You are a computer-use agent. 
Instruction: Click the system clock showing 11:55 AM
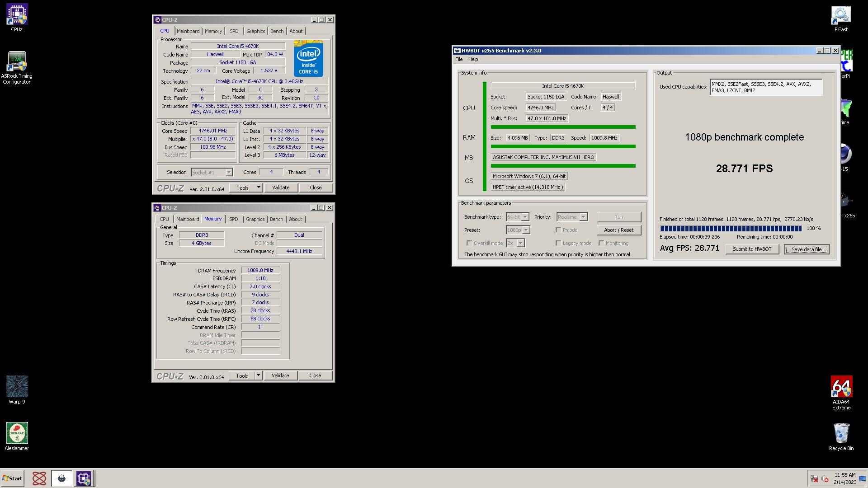(845, 475)
